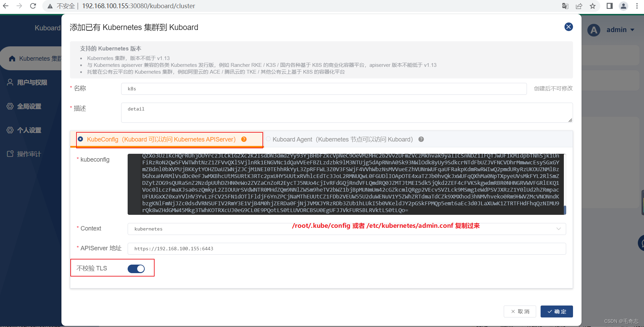
Task: Click the KubeConfig help question icon
Action: [244, 139]
